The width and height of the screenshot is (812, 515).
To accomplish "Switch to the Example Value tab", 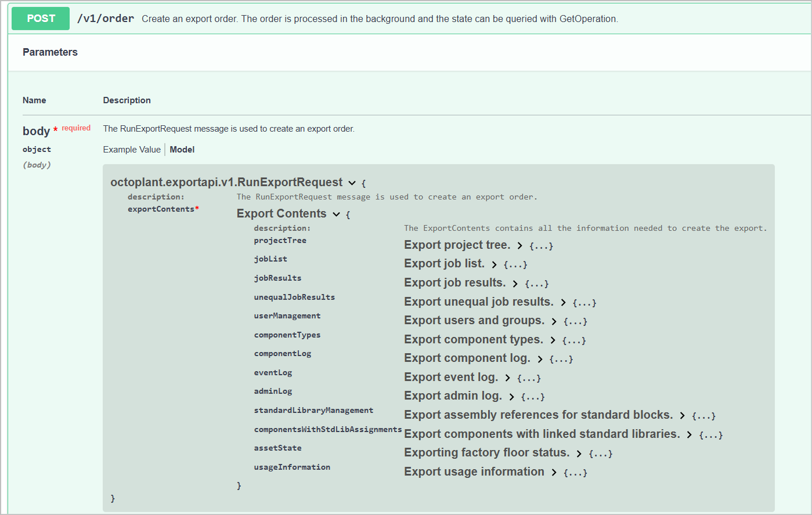I will (132, 150).
